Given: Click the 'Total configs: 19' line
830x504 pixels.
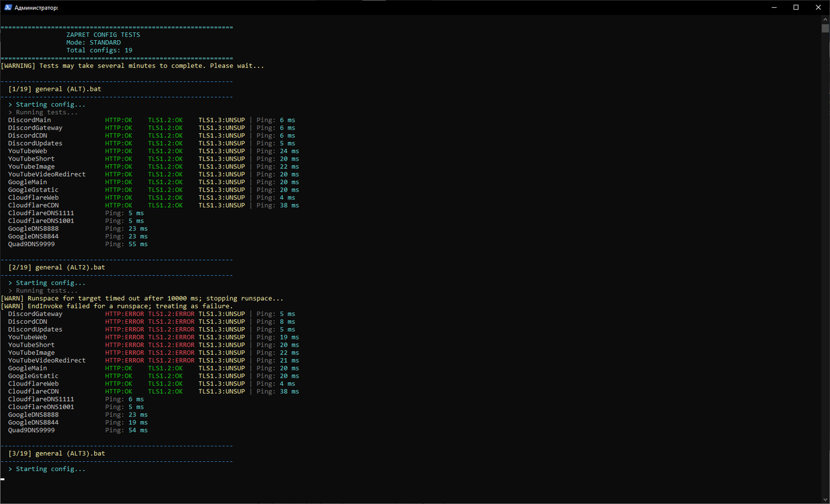Looking at the screenshot, I should [99, 50].
